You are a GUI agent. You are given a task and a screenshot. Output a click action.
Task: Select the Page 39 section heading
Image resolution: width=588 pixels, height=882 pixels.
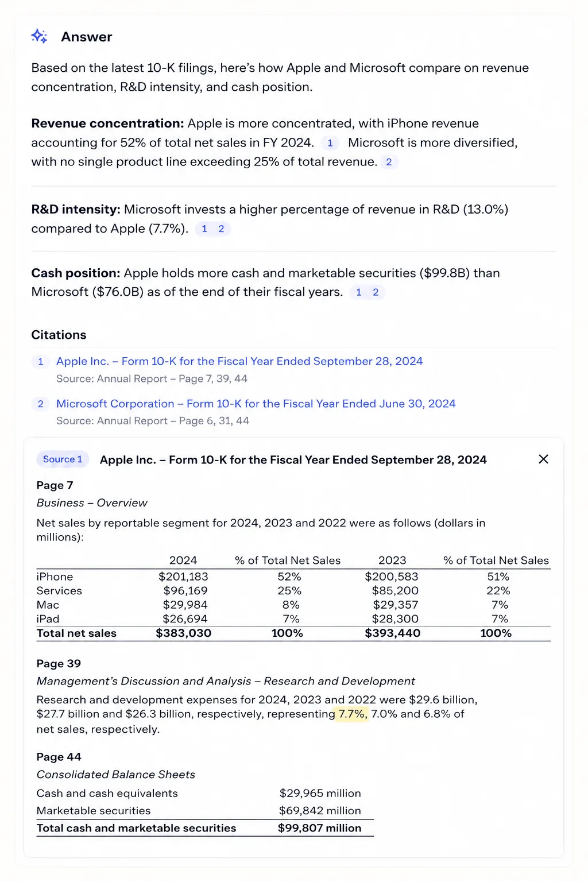[x=59, y=663]
